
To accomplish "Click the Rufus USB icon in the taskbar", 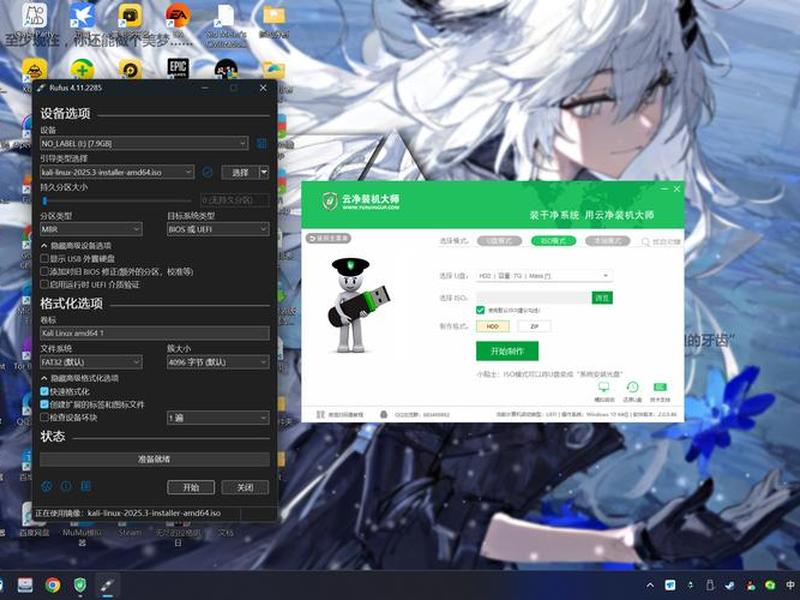I will point(107,585).
